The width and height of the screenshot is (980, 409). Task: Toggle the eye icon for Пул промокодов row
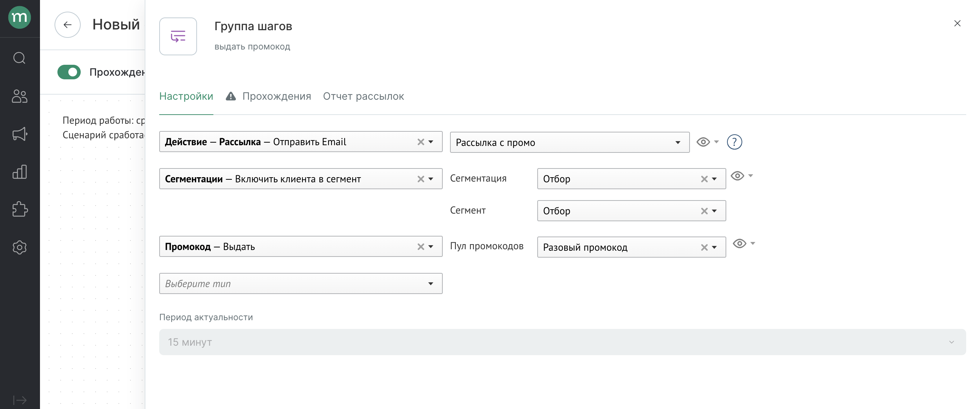point(739,243)
